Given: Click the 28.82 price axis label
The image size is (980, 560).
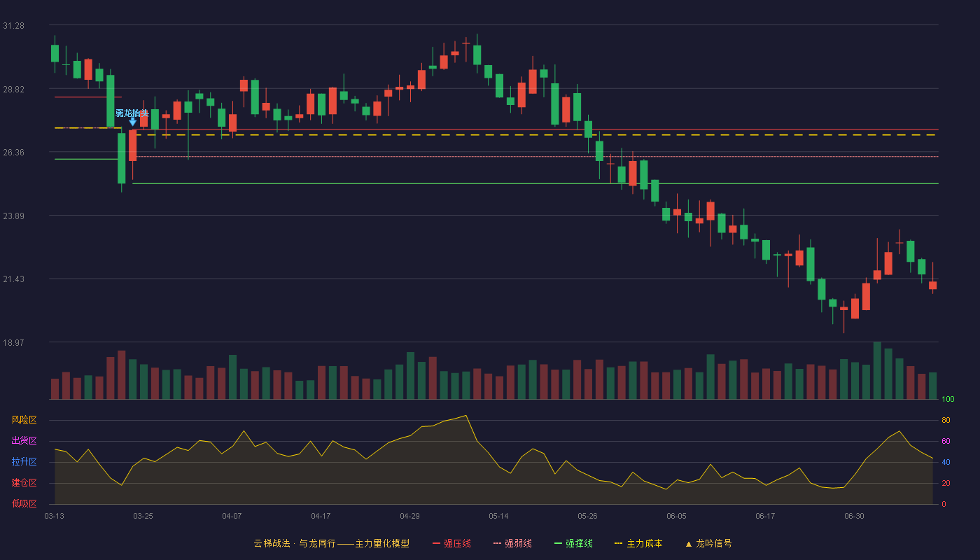Looking at the screenshot, I should 13,90.
